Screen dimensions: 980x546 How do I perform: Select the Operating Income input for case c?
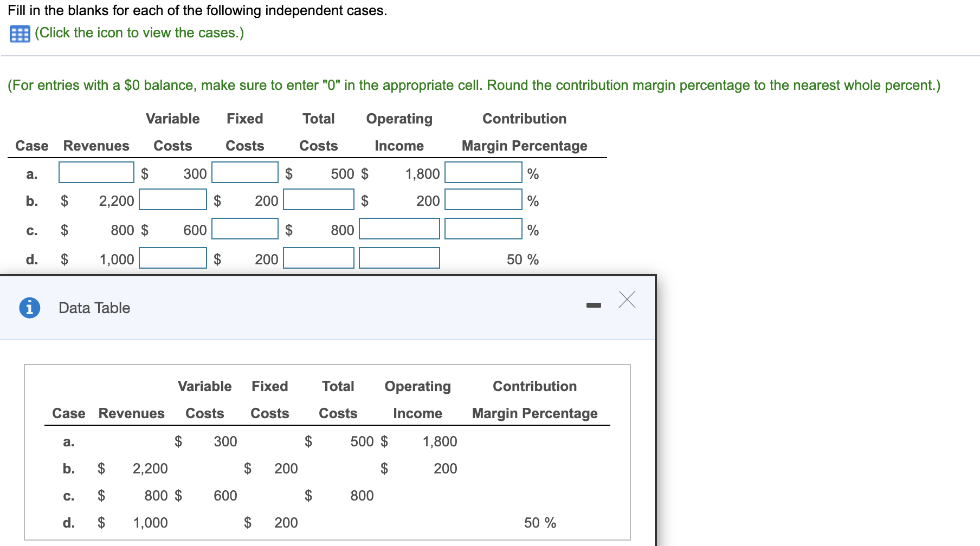pyautogui.click(x=399, y=229)
